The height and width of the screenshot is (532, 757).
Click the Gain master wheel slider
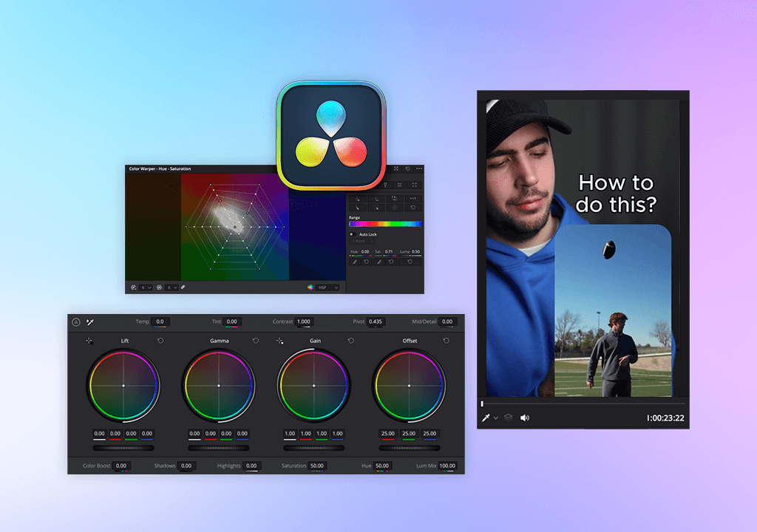(x=313, y=448)
